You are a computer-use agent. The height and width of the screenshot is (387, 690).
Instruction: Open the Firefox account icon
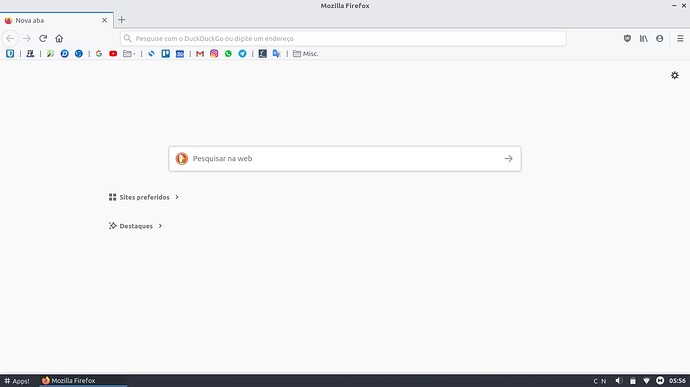pyautogui.click(x=659, y=39)
